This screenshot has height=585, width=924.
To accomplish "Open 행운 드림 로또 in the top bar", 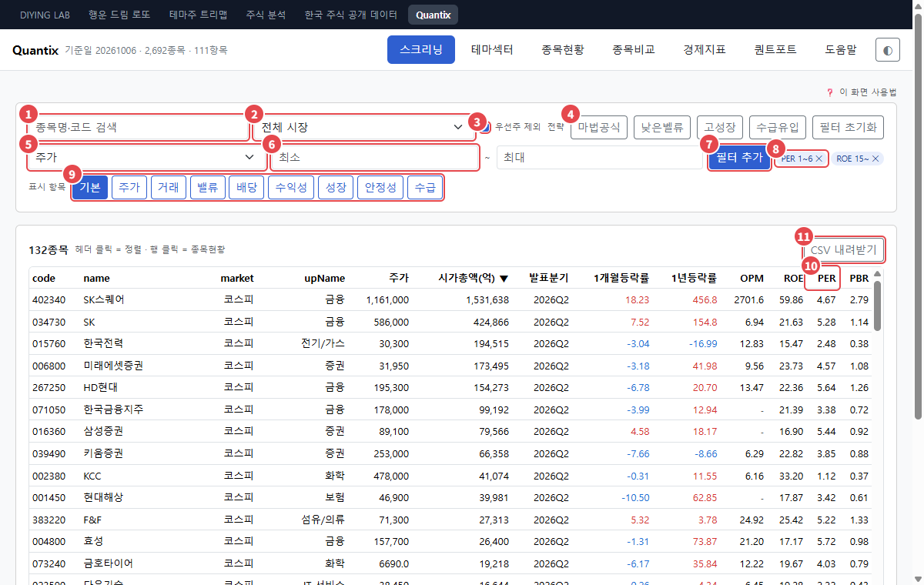I will coord(119,15).
